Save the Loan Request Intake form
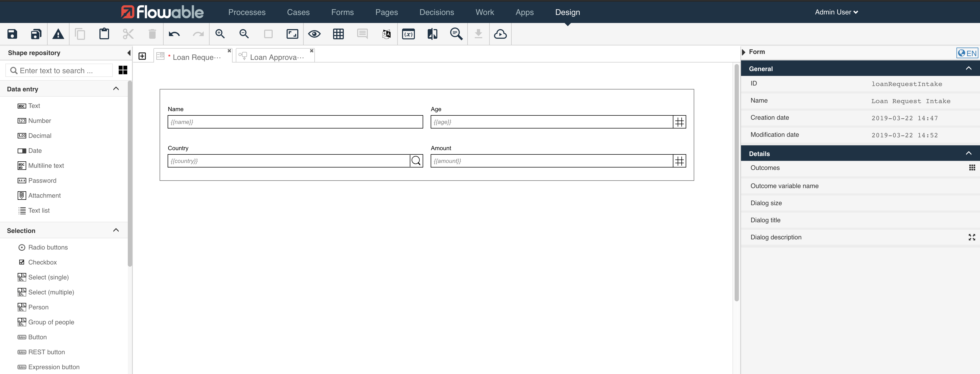 click(x=12, y=34)
